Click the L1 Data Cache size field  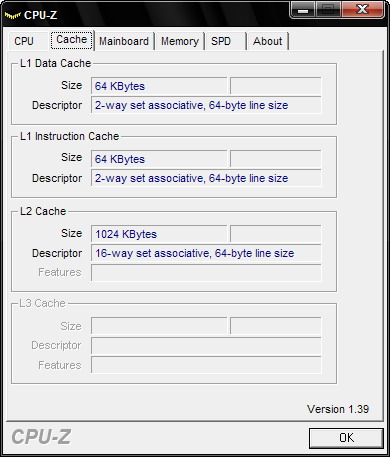(159, 86)
